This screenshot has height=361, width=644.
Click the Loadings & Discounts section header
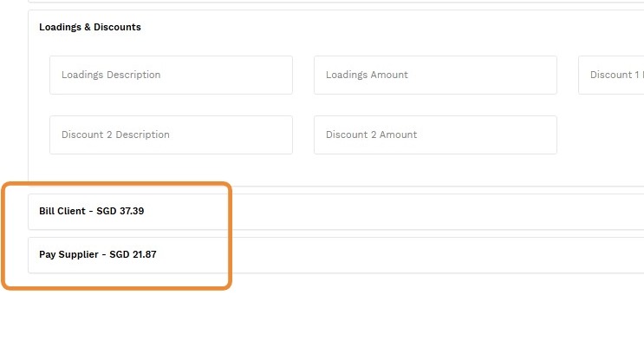90,27
